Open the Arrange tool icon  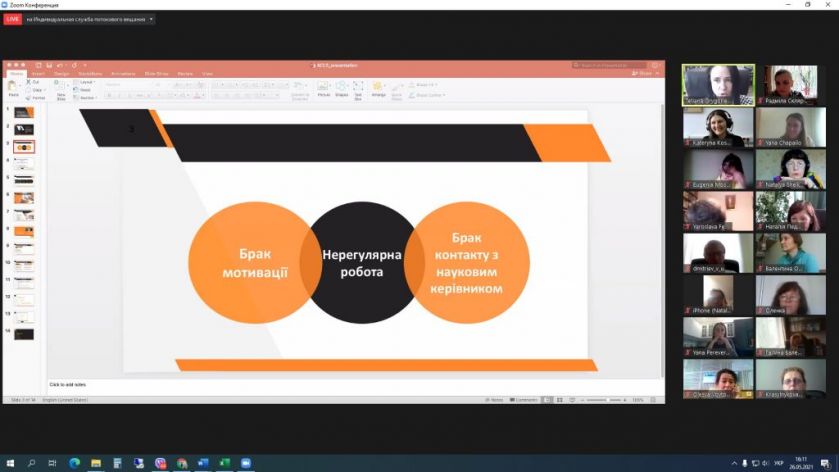pyautogui.click(x=378, y=89)
